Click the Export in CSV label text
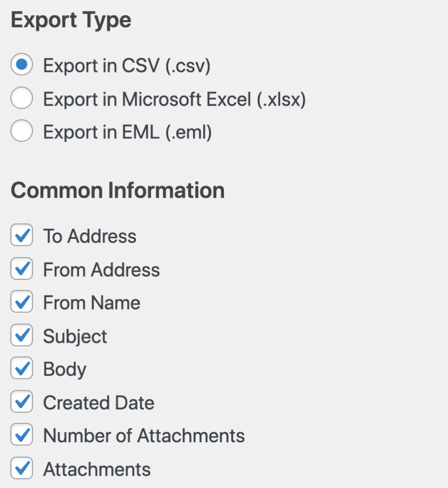 (126, 65)
